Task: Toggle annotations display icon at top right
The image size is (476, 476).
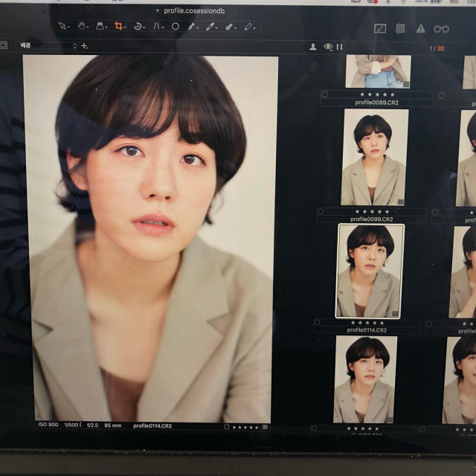Action: click(380, 29)
